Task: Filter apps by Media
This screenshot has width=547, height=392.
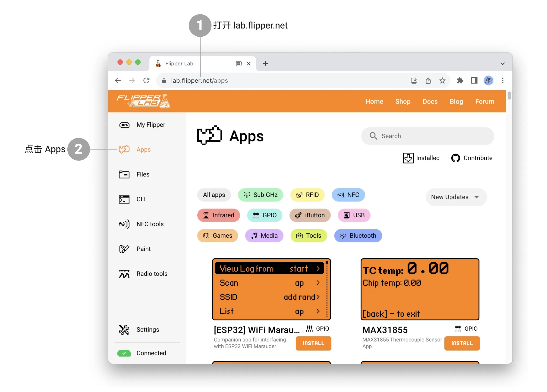Action: 264,235
